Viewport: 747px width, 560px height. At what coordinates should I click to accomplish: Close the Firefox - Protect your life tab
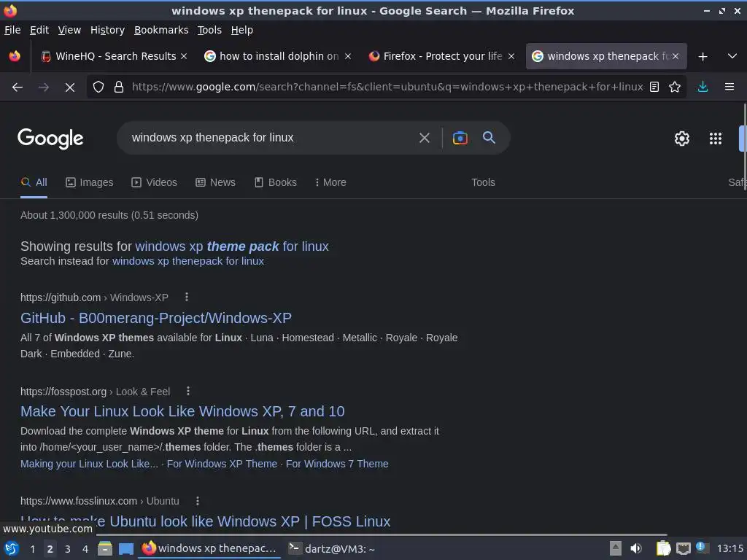pos(511,56)
